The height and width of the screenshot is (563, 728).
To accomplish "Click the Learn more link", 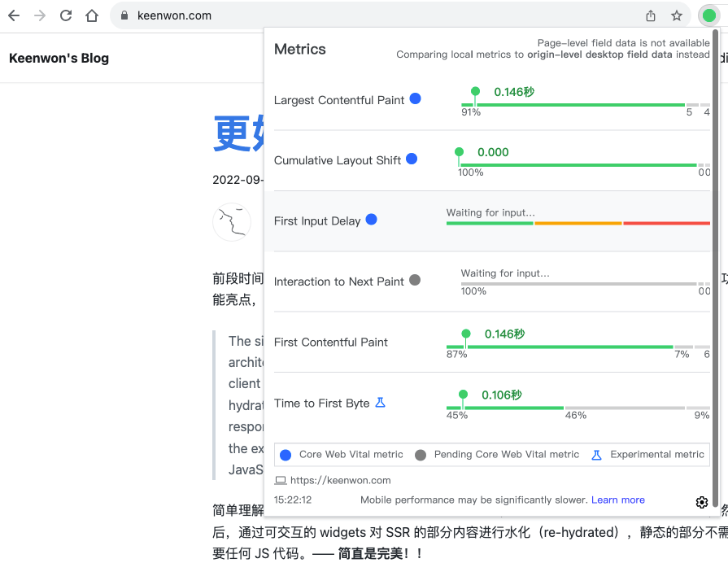I will [x=617, y=500].
